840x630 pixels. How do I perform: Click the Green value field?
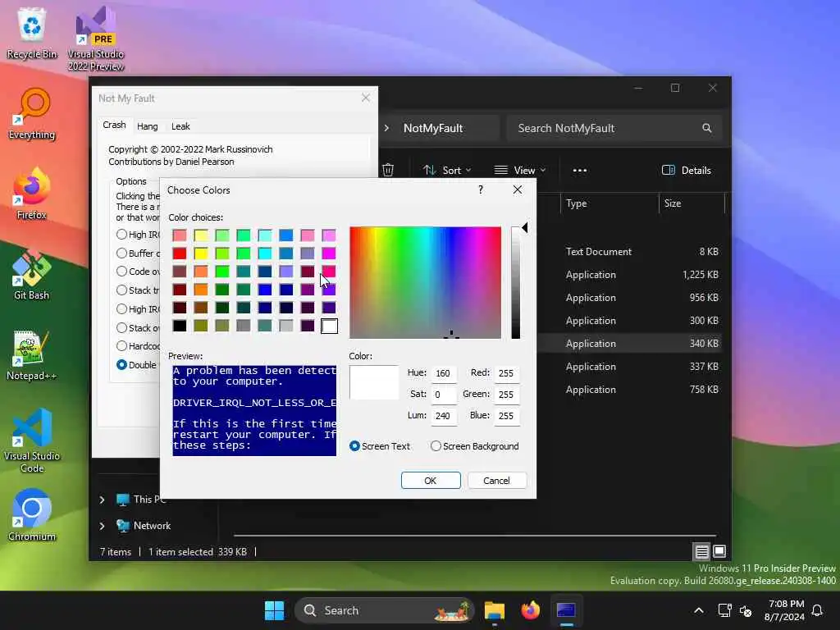coord(507,395)
